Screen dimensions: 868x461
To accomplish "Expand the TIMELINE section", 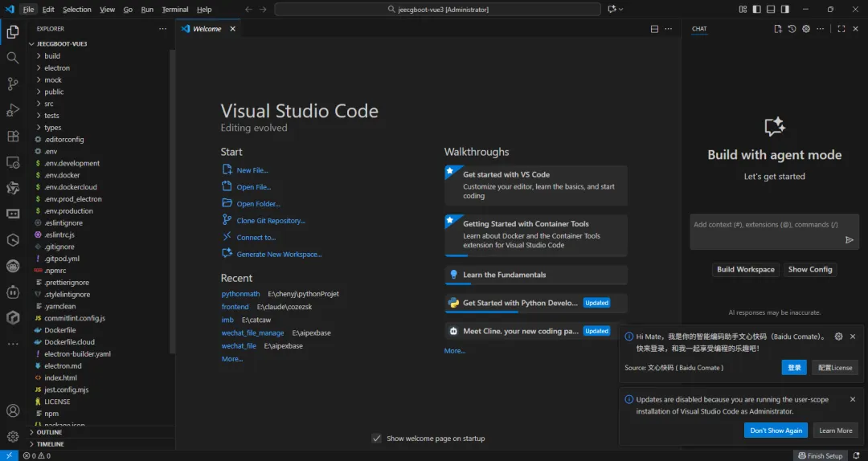I will [x=51, y=444].
